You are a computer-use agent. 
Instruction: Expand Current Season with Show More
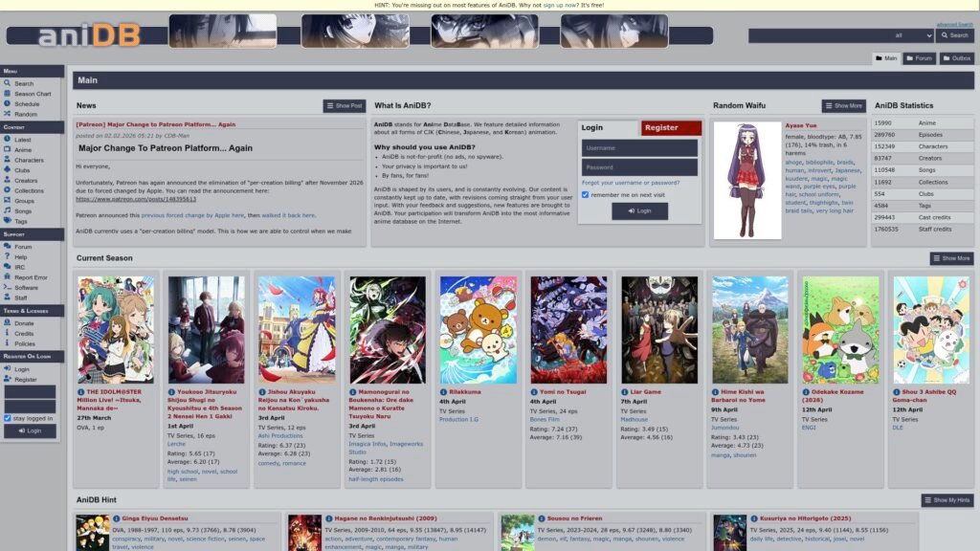pos(951,258)
